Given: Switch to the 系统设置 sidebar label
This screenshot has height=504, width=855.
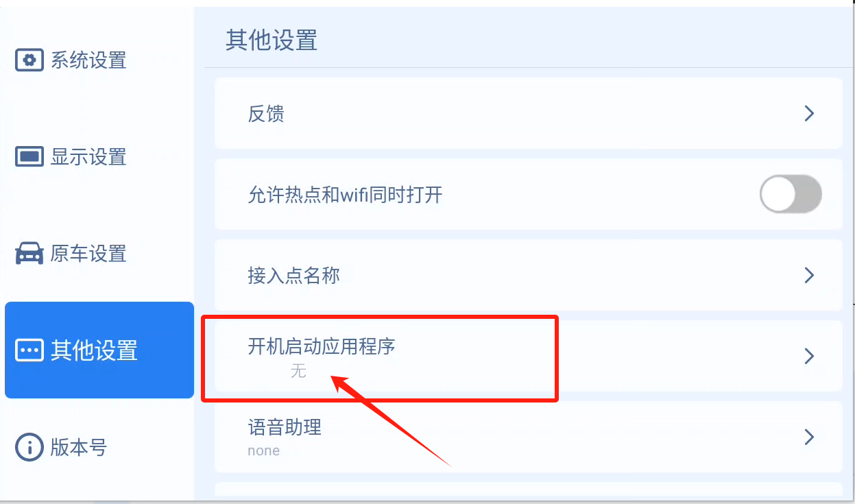Looking at the screenshot, I should [88, 60].
